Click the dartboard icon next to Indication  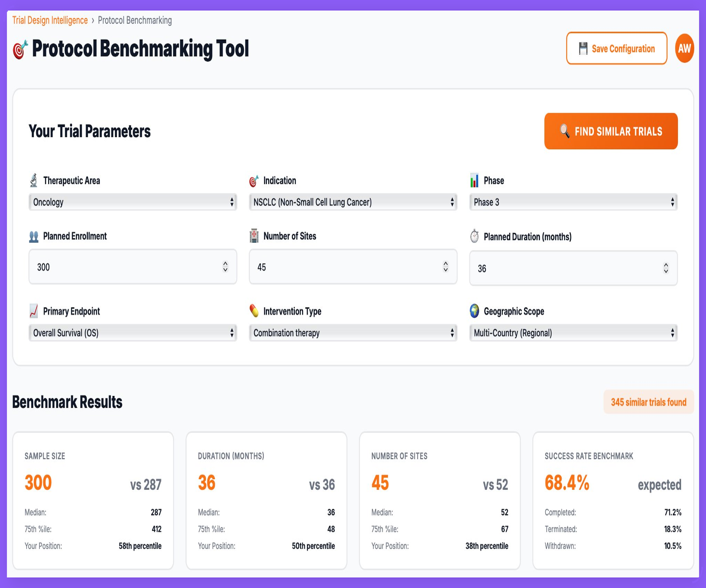click(254, 181)
